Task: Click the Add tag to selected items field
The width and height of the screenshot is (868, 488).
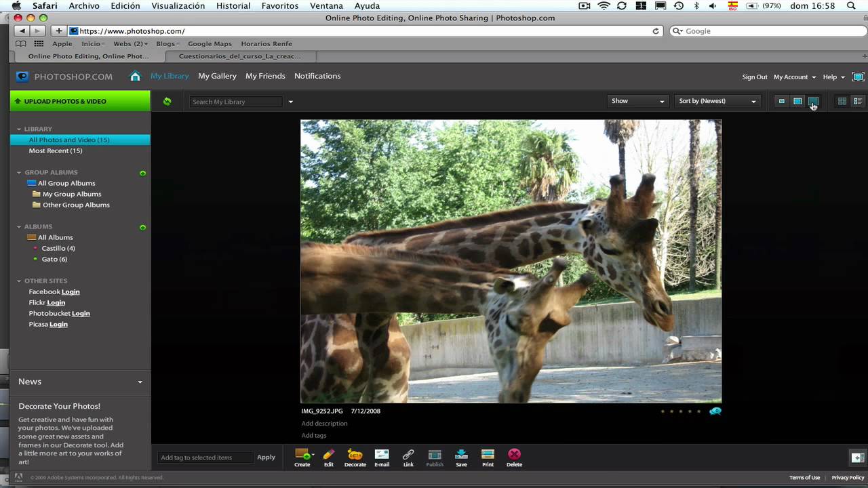Action: tap(205, 457)
